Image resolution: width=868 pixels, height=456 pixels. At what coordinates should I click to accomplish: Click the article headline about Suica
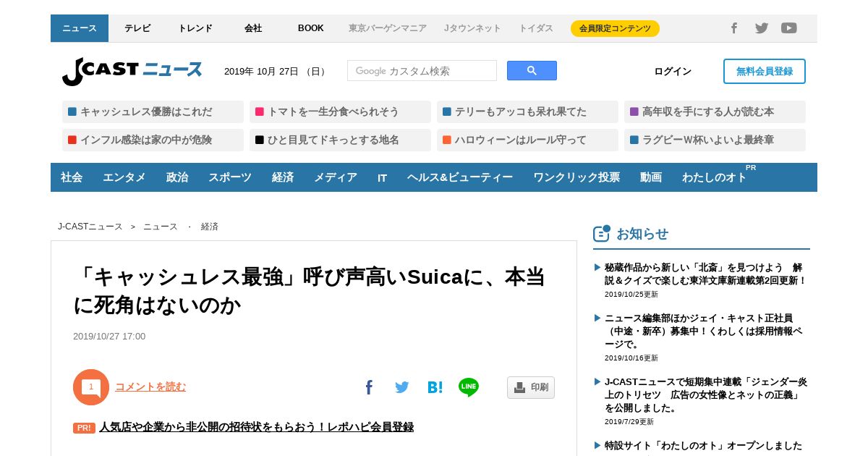(x=310, y=291)
